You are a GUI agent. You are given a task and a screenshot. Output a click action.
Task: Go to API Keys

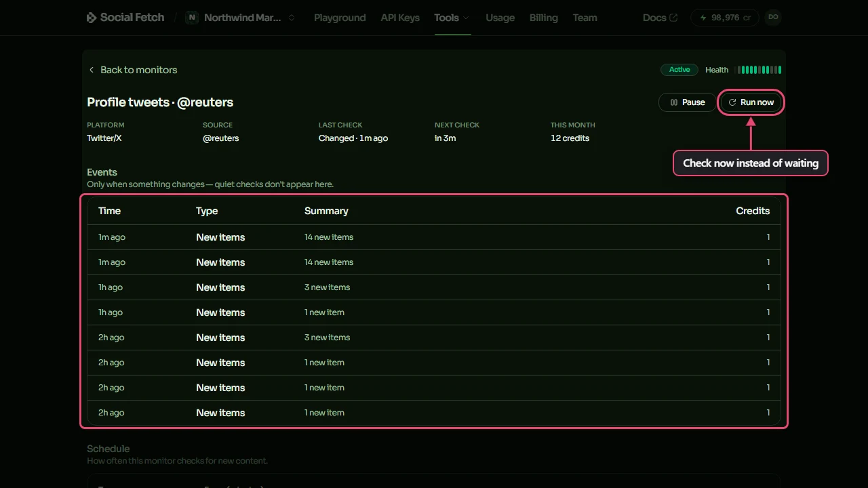tap(400, 18)
